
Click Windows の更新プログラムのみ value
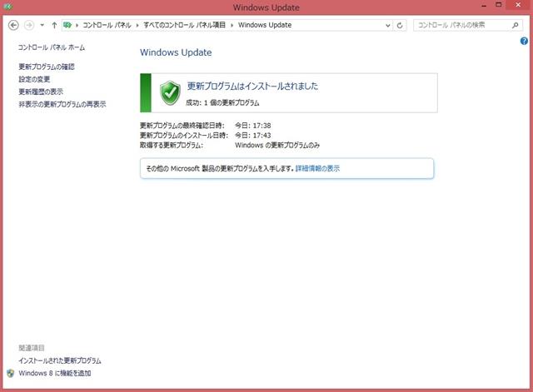[x=277, y=146]
